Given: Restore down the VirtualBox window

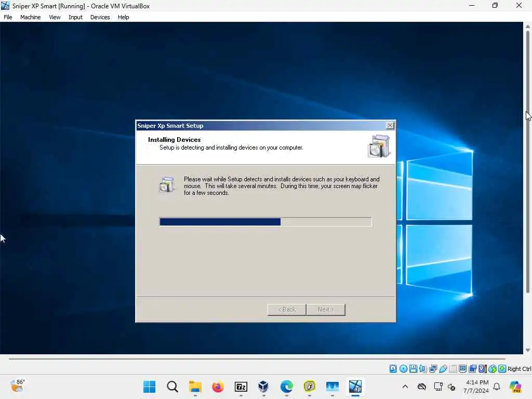Looking at the screenshot, I should [495, 6].
